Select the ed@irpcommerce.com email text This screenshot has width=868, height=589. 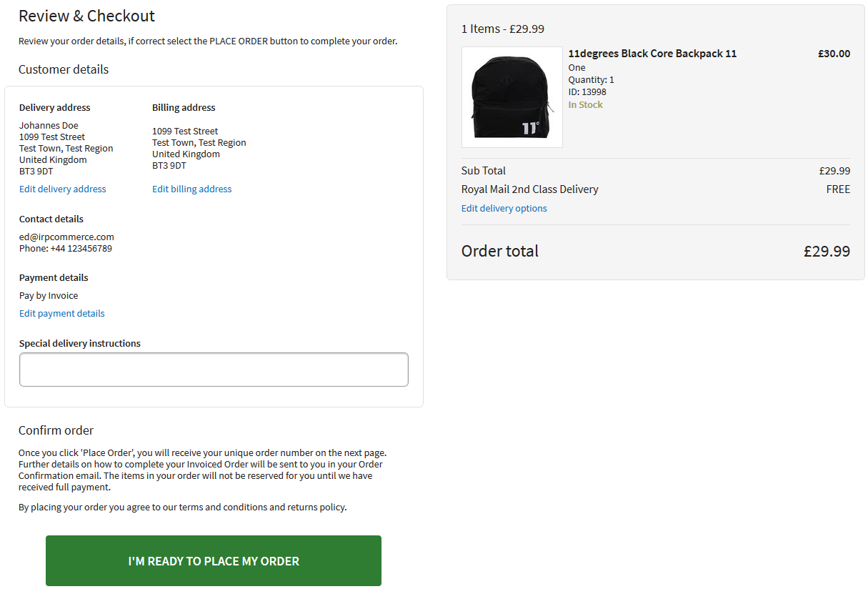pos(66,237)
